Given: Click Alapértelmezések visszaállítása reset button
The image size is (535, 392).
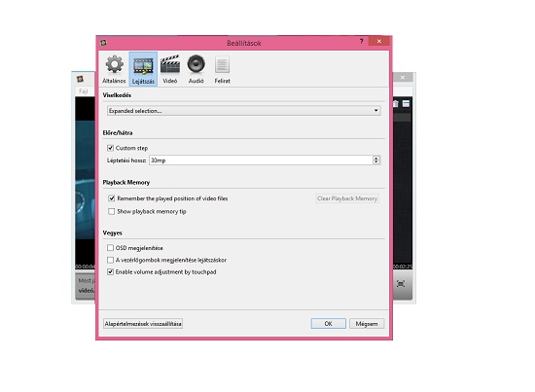Looking at the screenshot, I should click(143, 324).
